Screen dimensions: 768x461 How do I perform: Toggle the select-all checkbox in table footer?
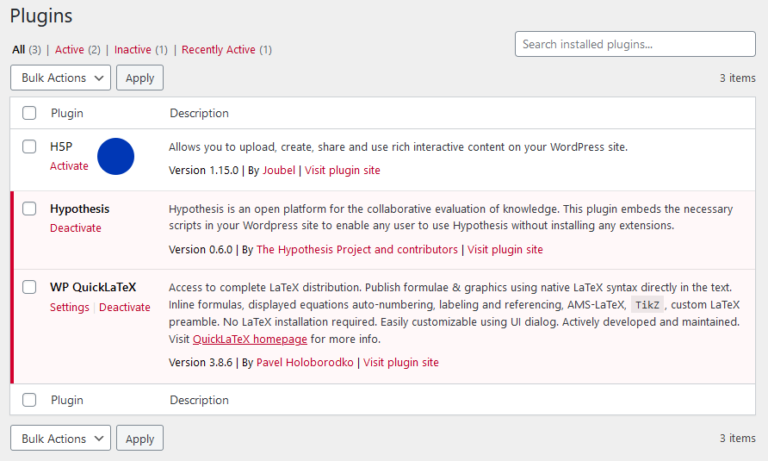29,400
